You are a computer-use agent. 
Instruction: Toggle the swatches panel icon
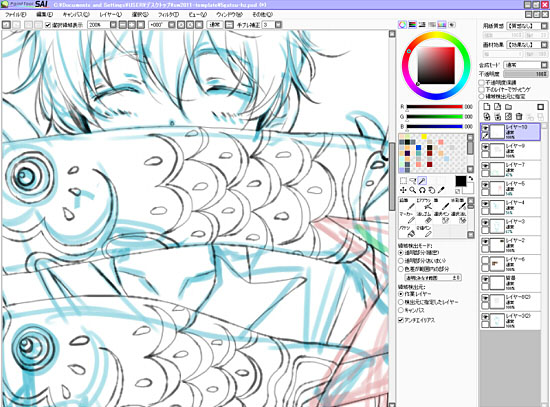tap(442, 25)
